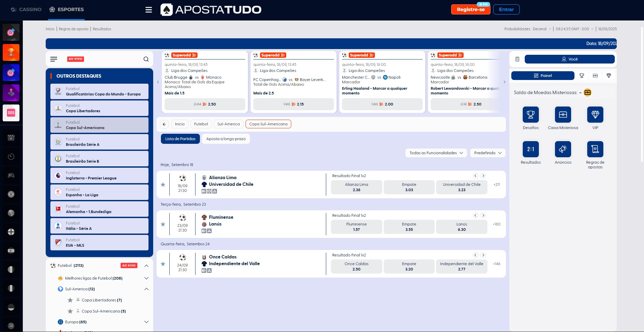Viewport: 644px width, 332px height.
Task: Open the Predefinido sort dropdown
Action: 488,153
